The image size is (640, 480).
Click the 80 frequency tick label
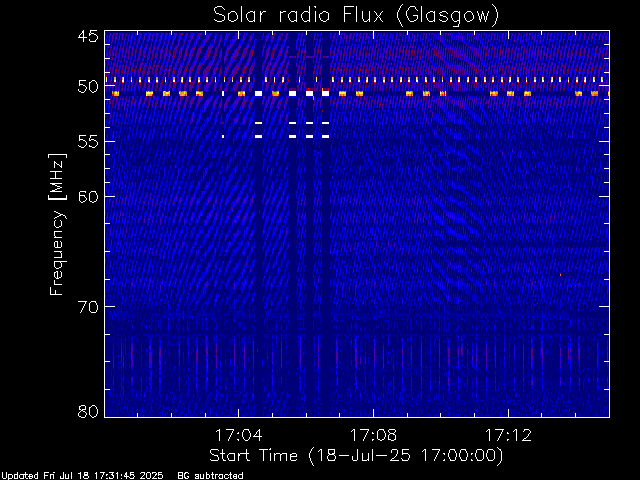[88, 411]
